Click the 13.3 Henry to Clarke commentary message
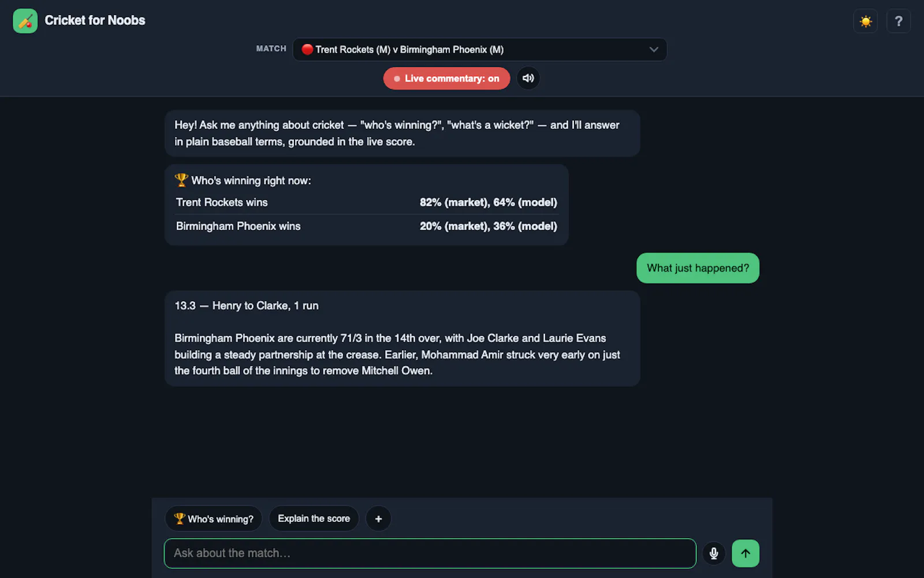 coord(403,338)
